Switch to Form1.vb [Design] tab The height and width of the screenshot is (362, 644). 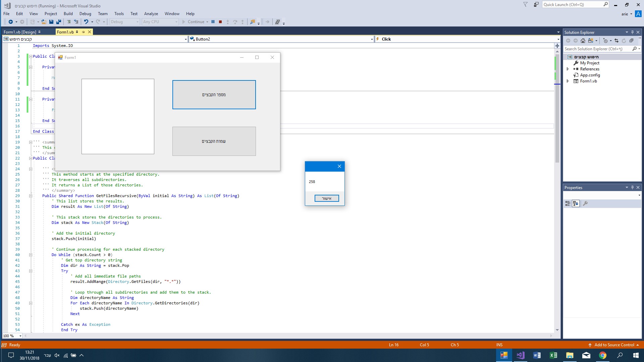point(20,32)
